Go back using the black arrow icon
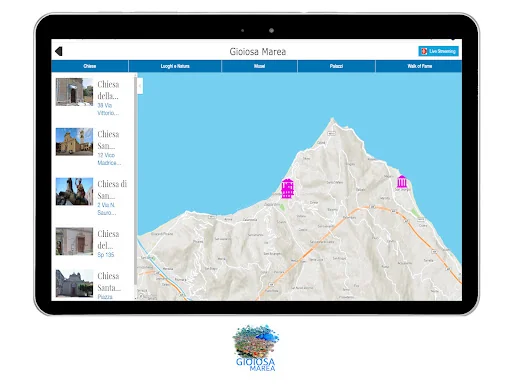Viewport: 512px width, 384px height. (x=59, y=51)
